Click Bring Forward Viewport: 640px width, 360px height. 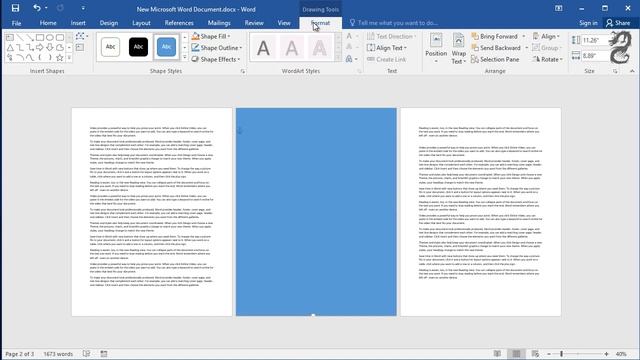point(495,36)
